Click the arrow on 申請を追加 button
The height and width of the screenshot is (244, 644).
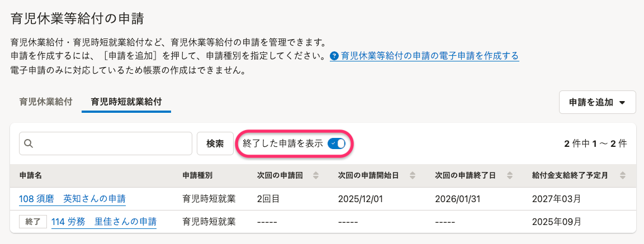pyautogui.click(x=622, y=103)
